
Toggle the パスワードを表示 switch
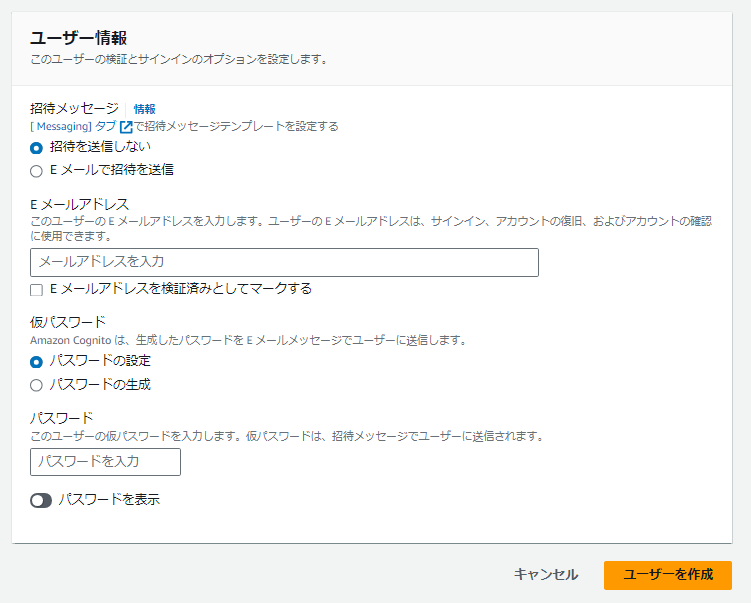point(41,501)
